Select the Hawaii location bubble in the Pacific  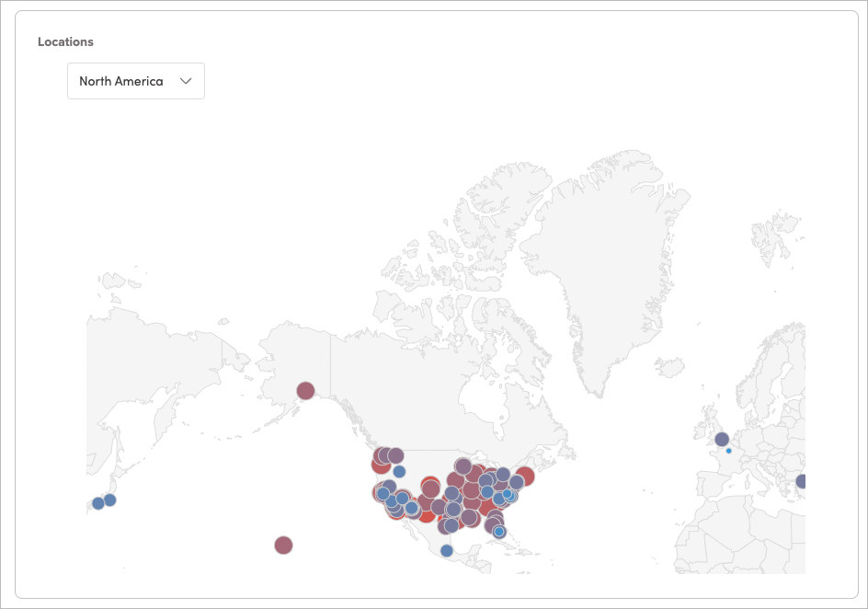coord(283,546)
